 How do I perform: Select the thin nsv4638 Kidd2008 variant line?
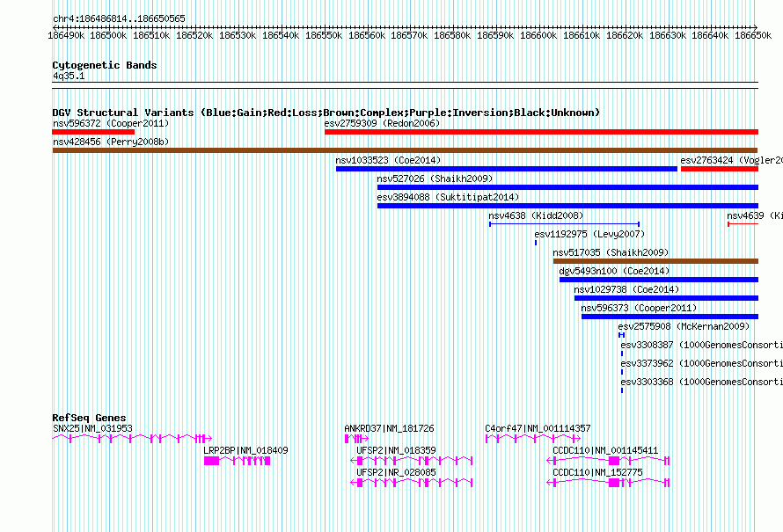(564, 224)
